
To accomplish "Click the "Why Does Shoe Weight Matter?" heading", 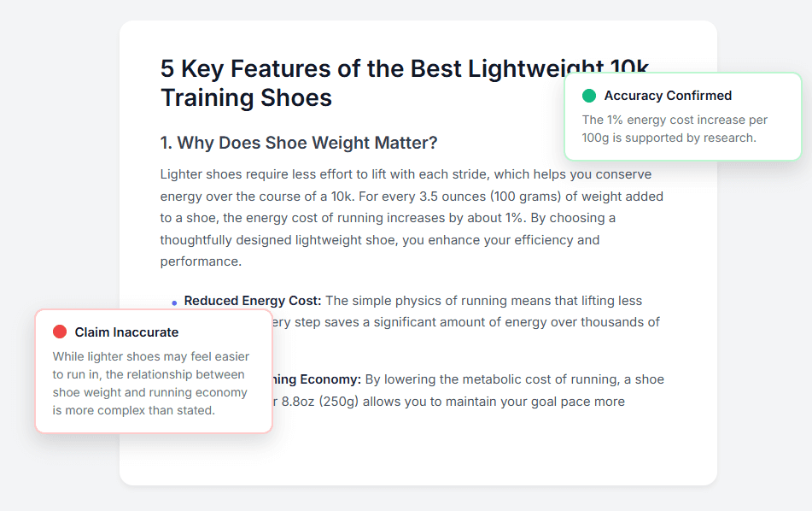I will click(x=299, y=142).
